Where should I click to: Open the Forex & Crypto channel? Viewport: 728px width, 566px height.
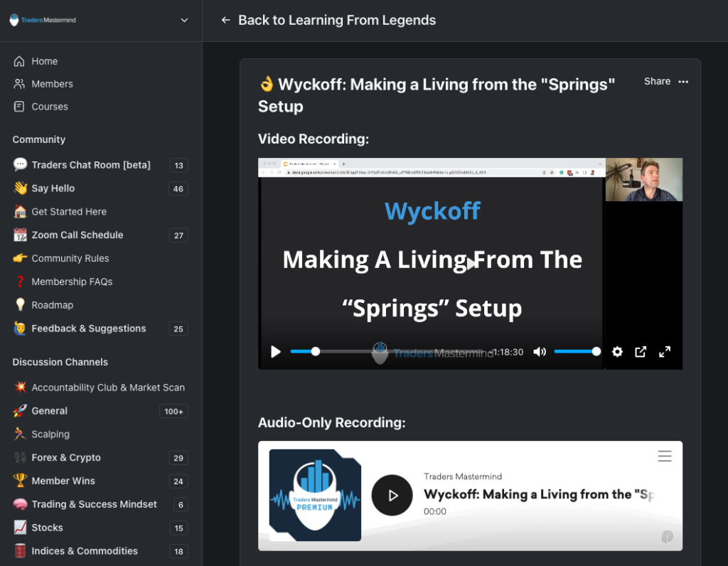[x=64, y=457]
